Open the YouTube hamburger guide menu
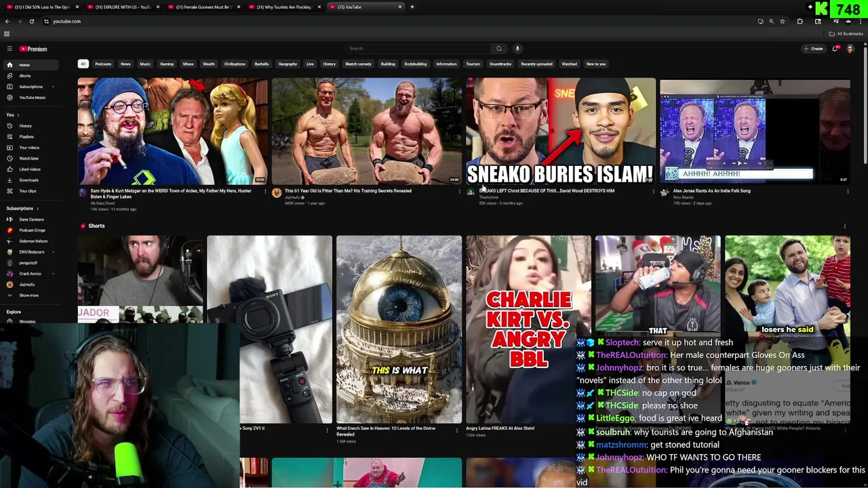The height and width of the screenshot is (488, 868). (x=9, y=49)
